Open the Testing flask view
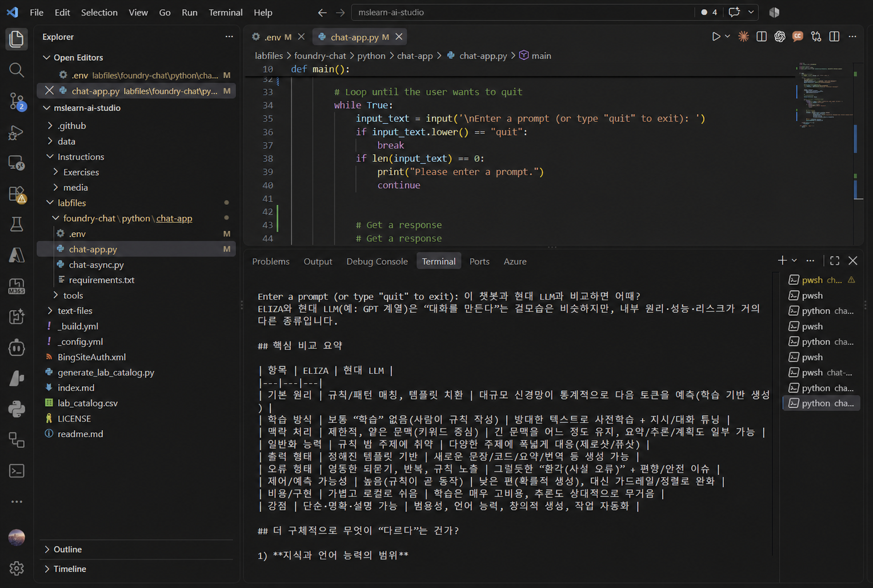The height and width of the screenshot is (588, 873). click(17, 225)
